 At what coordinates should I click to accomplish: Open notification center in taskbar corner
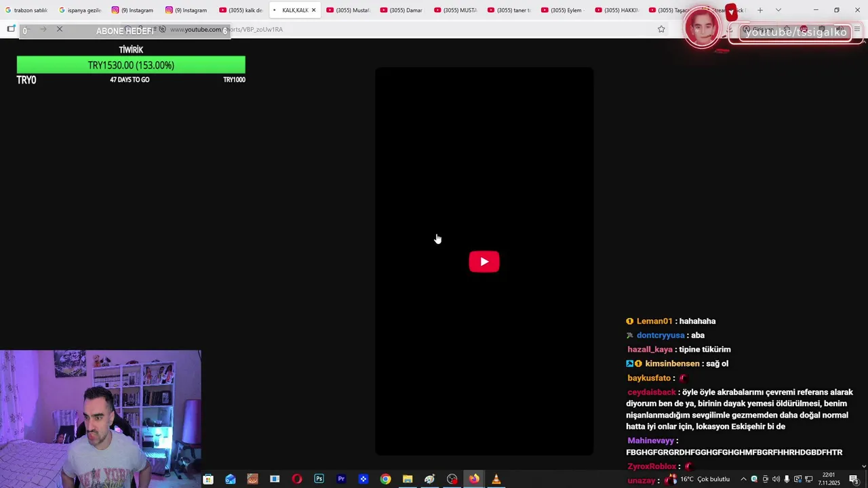tap(854, 479)
